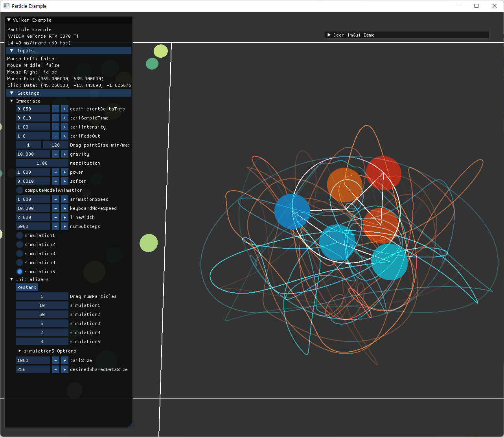Decrease soften with minus button
Image resolution: width=504 pixels, height=437 pixels.
55,181
